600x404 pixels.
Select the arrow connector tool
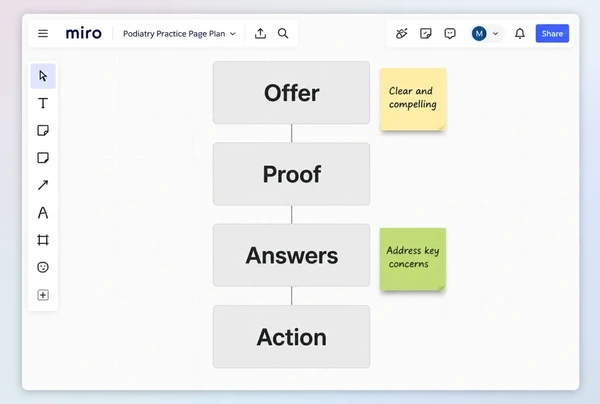point(43,185)
